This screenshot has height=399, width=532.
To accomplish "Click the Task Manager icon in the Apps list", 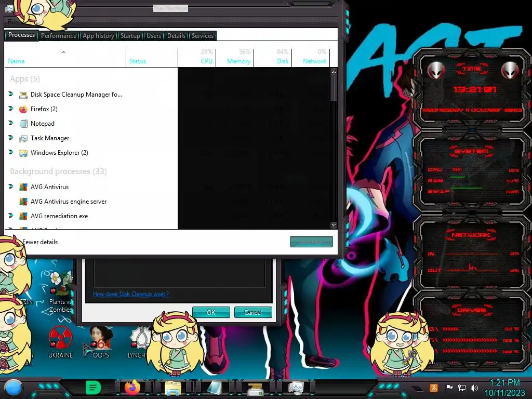I will pos(23,138).
